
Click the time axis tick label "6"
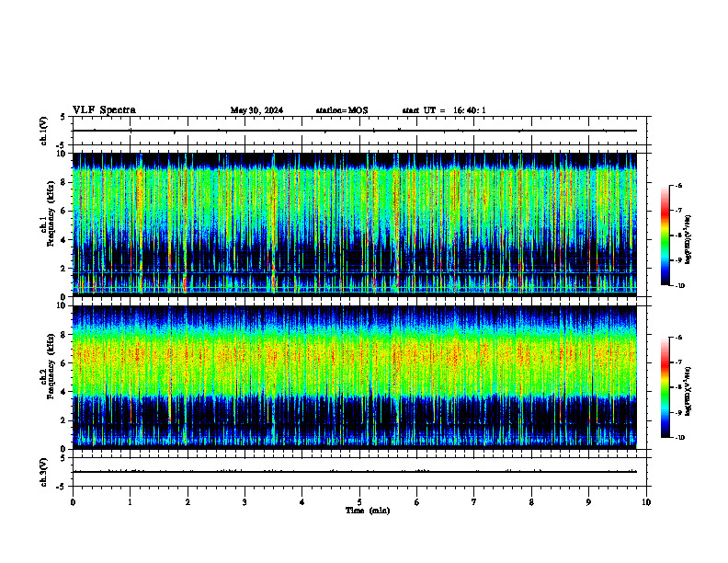click(416, 502)
